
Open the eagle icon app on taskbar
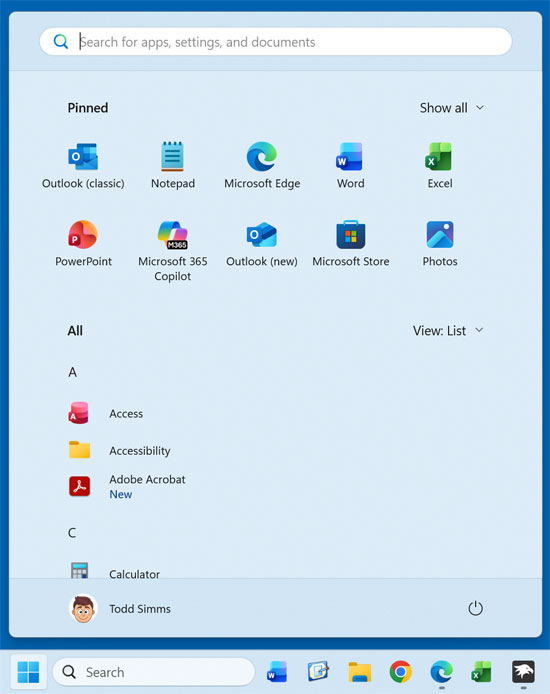click(x=523, y=672)
